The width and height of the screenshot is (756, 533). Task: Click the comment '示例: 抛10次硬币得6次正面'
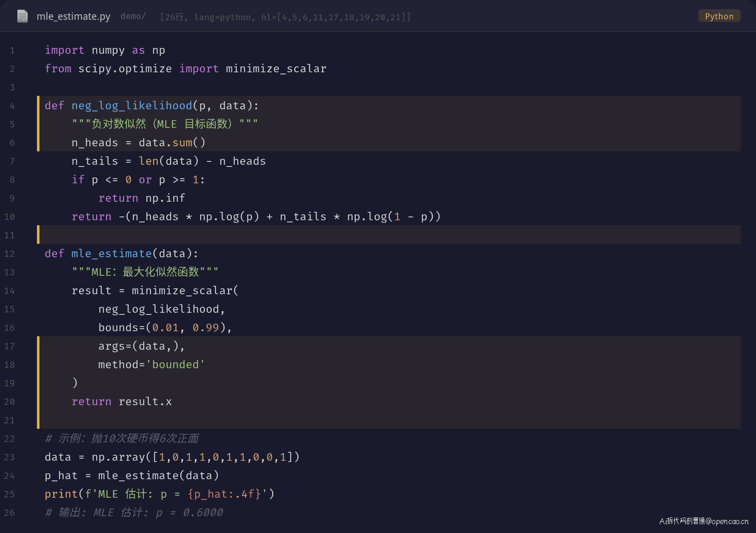pyautogui.click(x=122, y=438)
